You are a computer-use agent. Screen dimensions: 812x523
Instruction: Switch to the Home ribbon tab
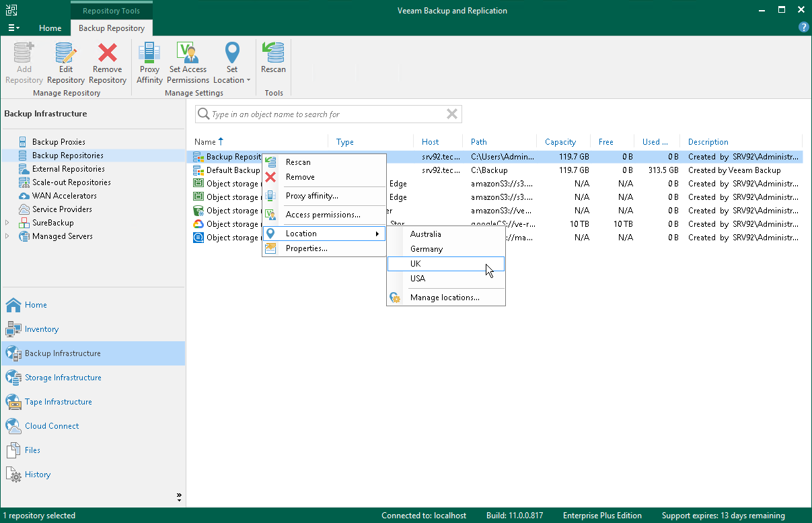pos(50,28)
